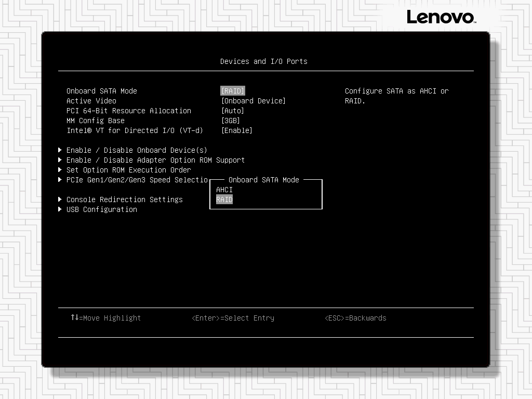Click the Lenovo logo
Image resolution: width=532 pixels, height=399 pixels.
(x=441, y=17)
